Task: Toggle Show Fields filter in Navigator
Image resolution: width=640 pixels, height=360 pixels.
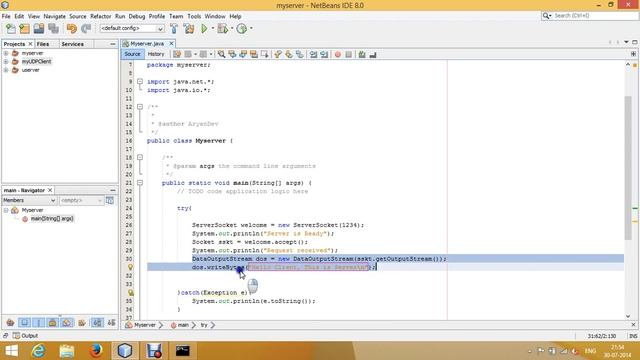Action: (24, 323)
